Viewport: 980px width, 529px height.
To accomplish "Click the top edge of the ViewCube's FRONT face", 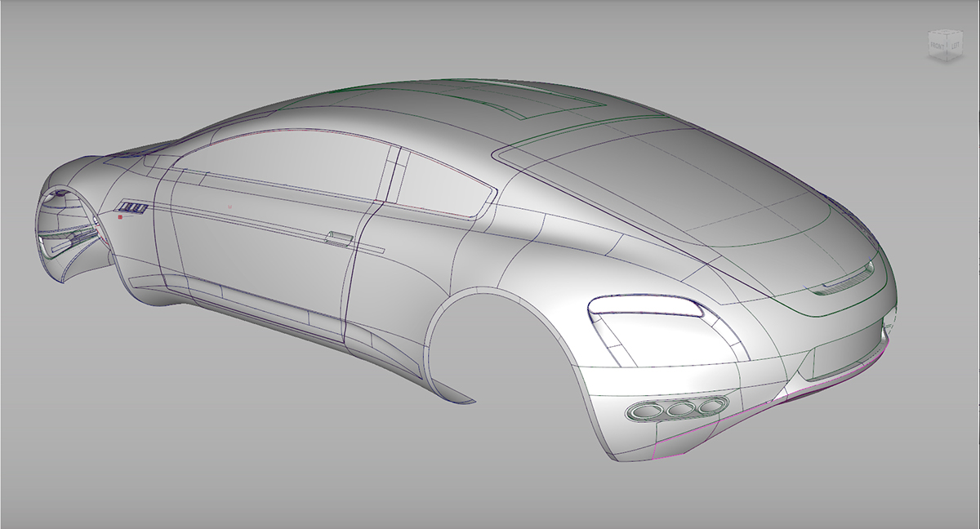I will point(937,34).
